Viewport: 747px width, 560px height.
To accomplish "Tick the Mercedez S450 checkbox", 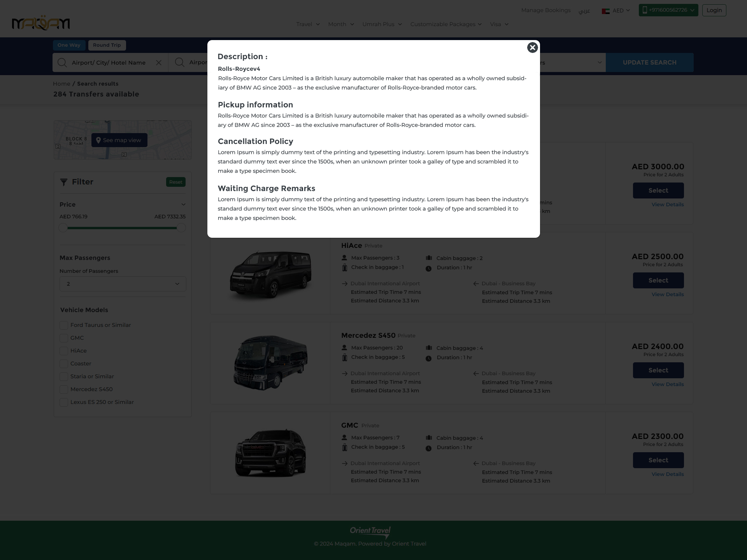I will tap(64, 390).
